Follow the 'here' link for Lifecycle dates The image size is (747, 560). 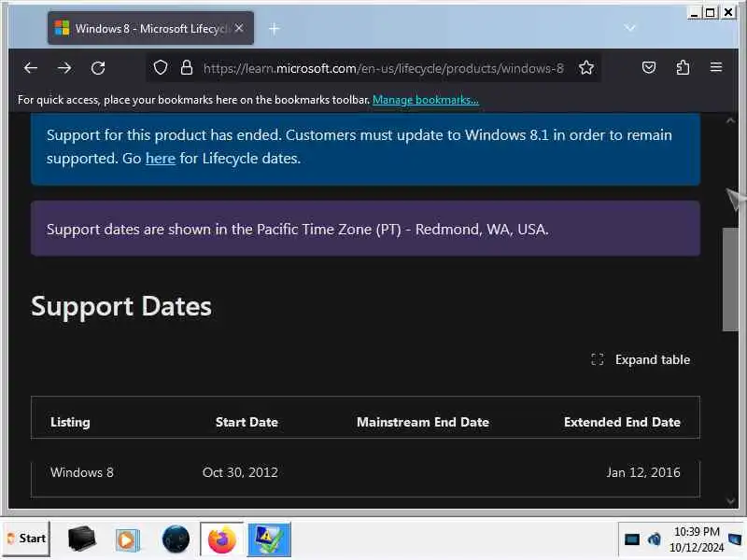tap(161, 158)
